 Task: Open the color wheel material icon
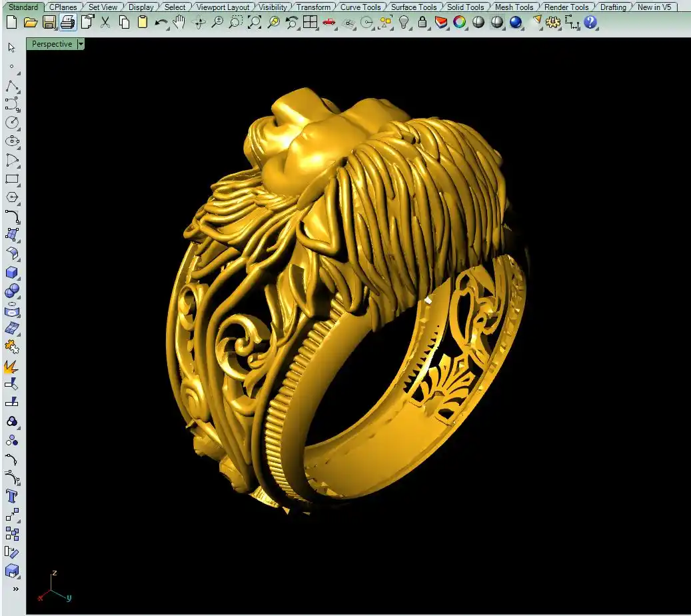click(459, 22)
